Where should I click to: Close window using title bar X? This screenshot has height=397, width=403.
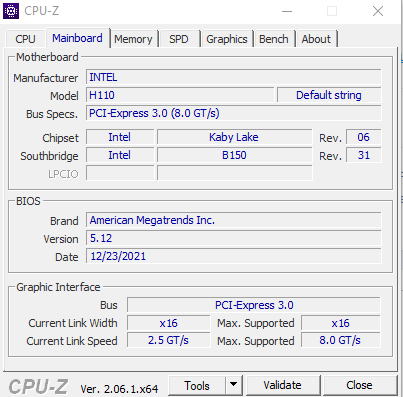[x=378, y=11]
